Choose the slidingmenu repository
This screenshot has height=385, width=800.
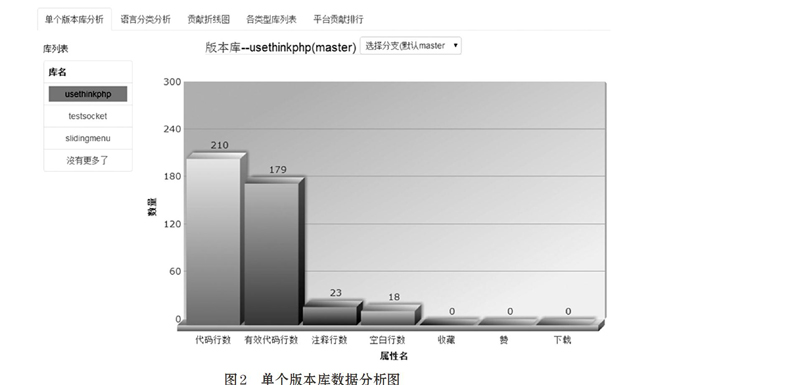click(x=88, y=138)
